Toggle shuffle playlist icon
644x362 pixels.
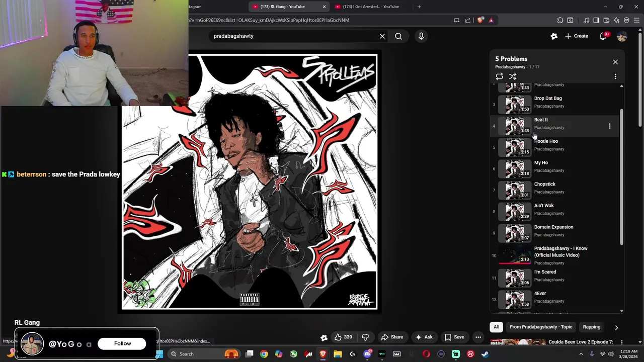click(513, 76)
